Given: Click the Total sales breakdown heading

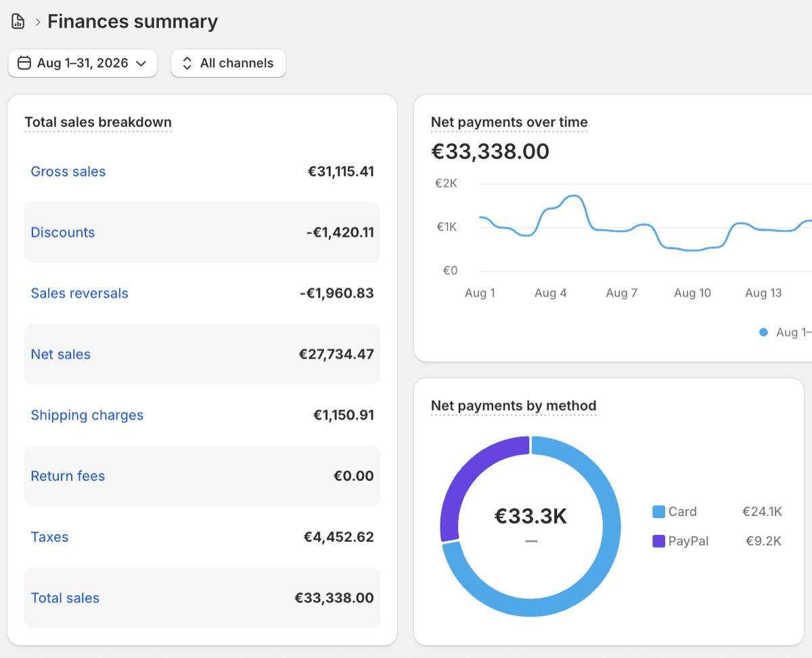Looking at the screenshot, I should coord(98,122).
